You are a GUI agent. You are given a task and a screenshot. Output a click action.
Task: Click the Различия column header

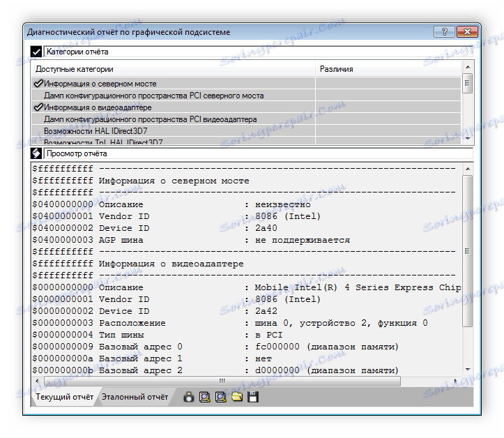coord(388,69)
